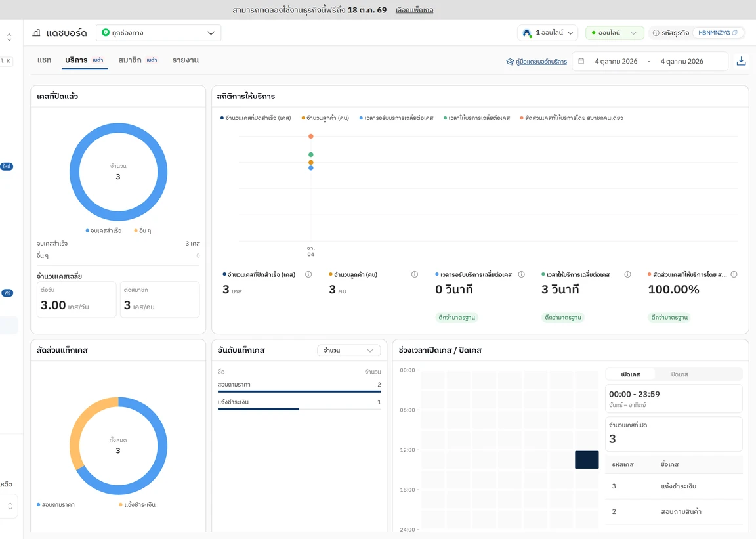756x539 pixels.
Task: Click case row 2 named สอบถามสินค้า
Action: point(673,511)
